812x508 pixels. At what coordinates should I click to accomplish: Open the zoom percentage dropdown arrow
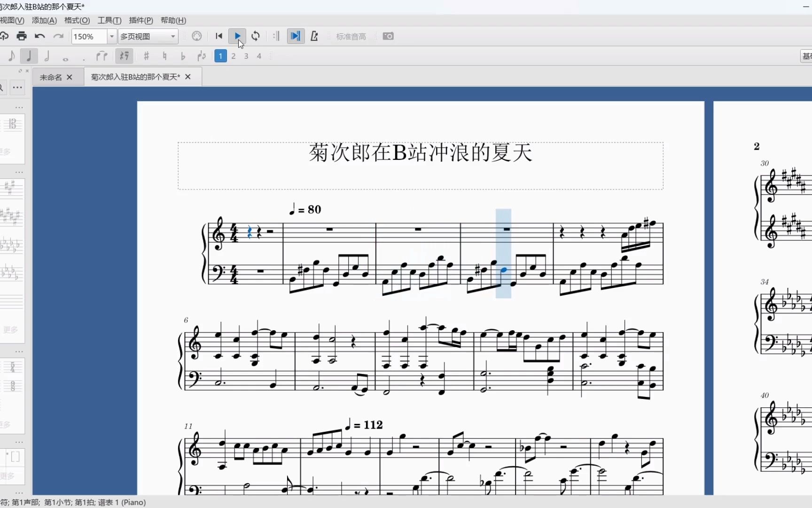(x=112, y=36)
